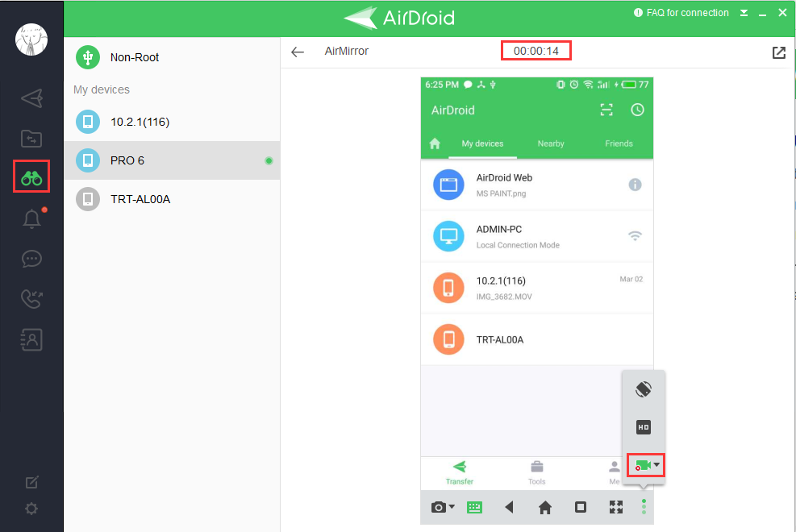Click the recording timer 00:00:14
The height and width of the screenshot is (532, 796).
click(x=536, y=52)
